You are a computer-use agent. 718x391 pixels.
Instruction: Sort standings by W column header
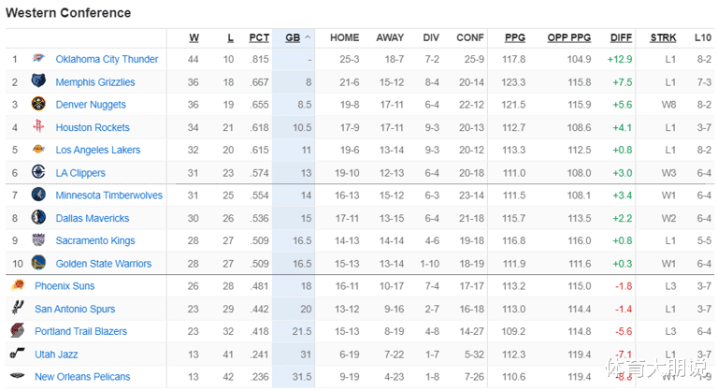194,38
